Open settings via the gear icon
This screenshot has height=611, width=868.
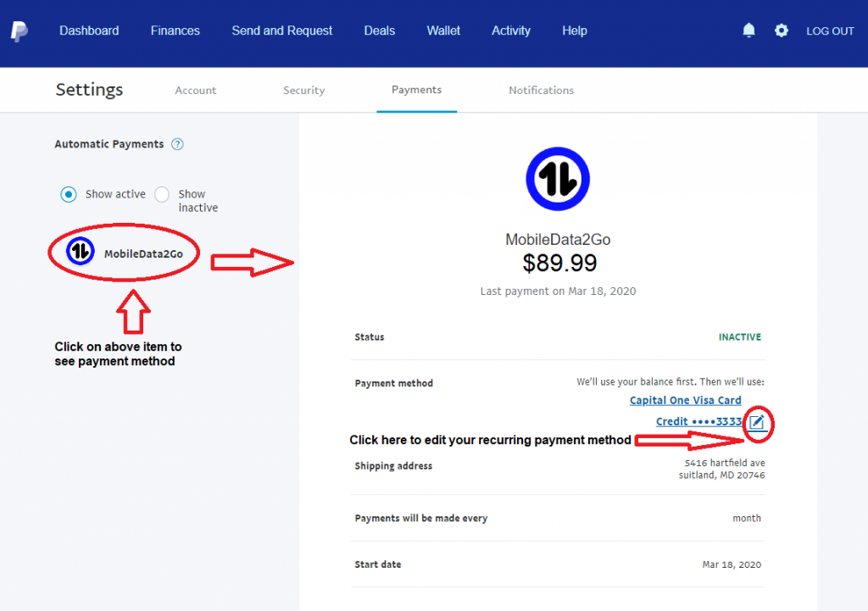click(x=781, y=31)
